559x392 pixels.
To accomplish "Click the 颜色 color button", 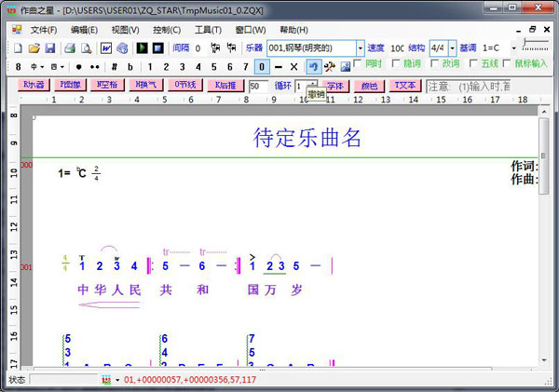I will 369,86.
